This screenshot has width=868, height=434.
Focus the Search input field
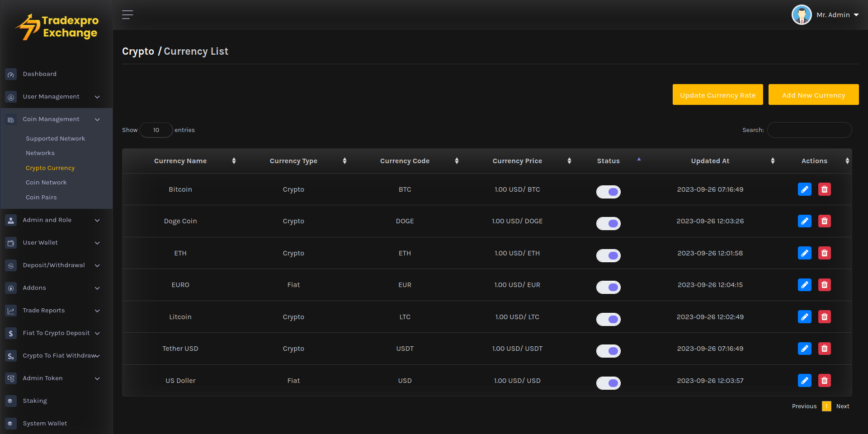coord(809,130)
